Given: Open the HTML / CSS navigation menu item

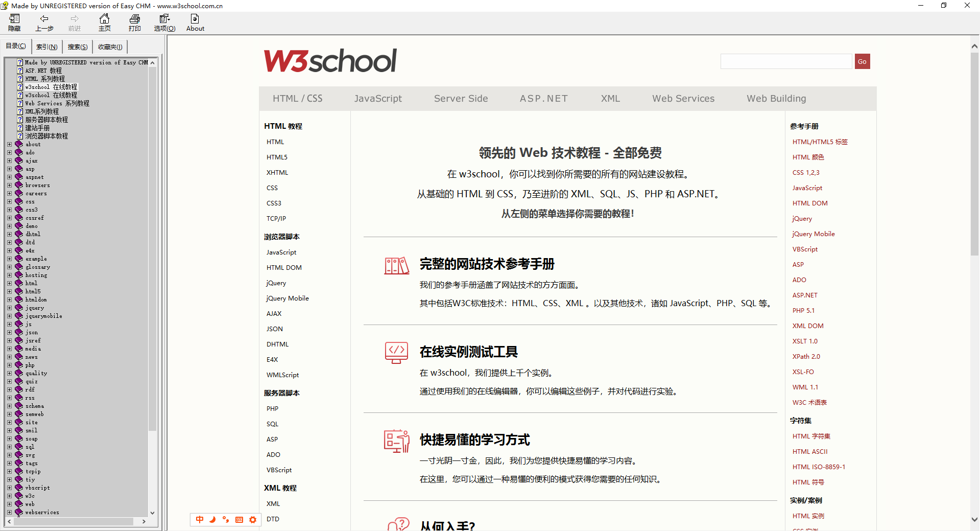Looking at the screenshot, I should click(x=297, y=99).
